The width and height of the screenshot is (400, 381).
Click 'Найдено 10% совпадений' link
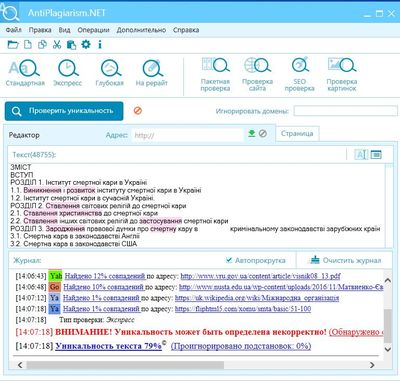103,287
